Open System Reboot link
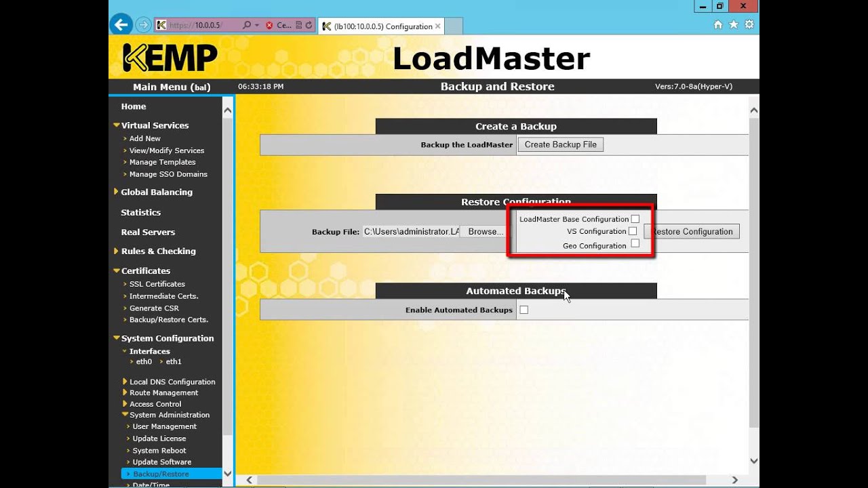 (159, 451)
